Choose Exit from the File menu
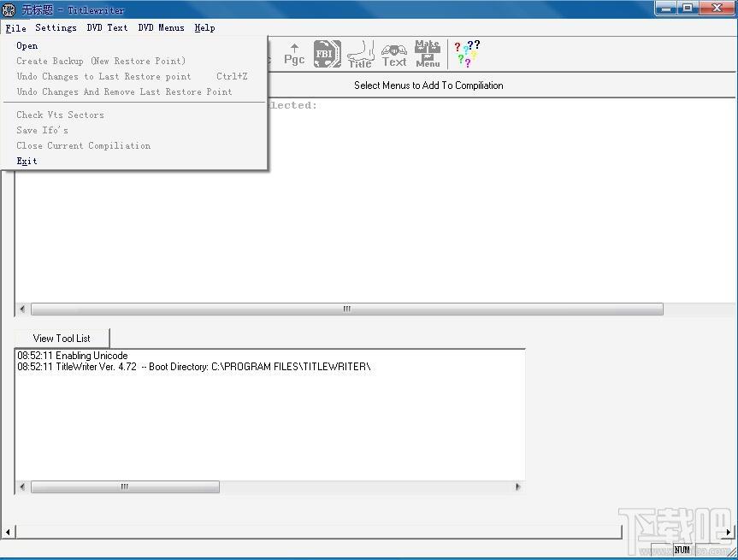This screenshot has height=560, width=738. coord(134,161)
